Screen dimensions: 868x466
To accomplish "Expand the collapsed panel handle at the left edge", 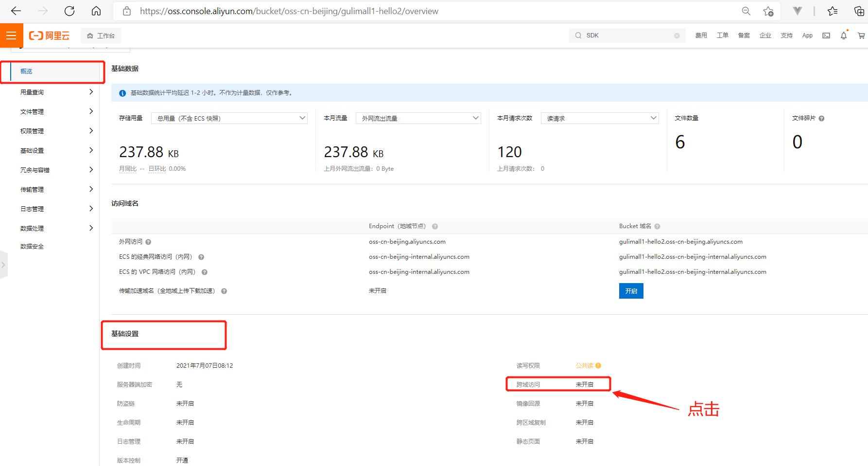I will pyautogui.click(x=3, y=265).
